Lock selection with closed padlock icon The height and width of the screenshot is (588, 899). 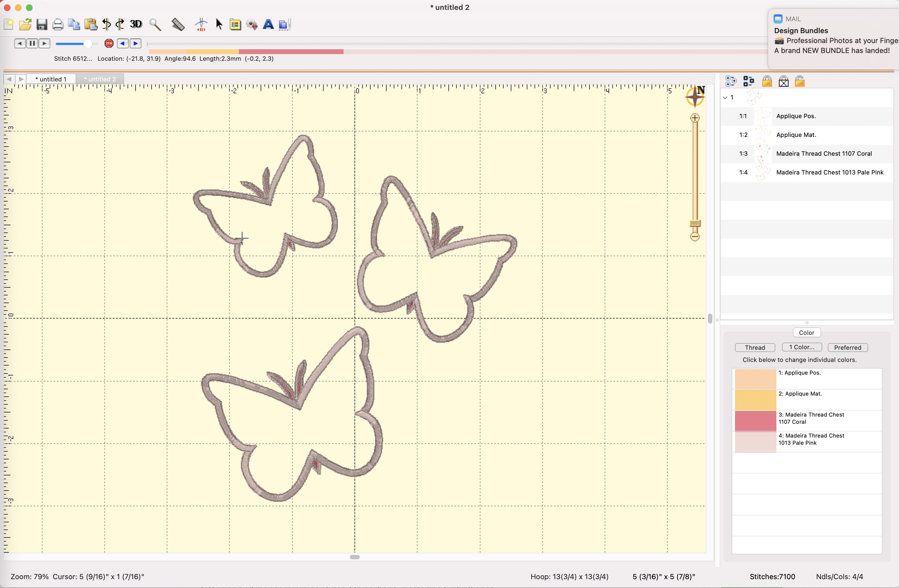click(767, 81)
